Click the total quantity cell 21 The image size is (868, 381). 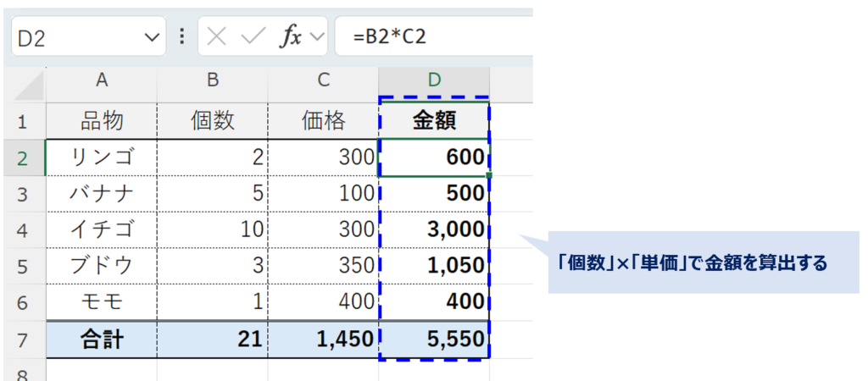213,339
